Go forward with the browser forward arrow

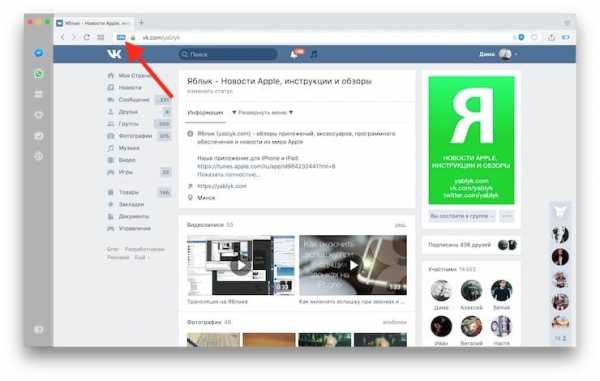pos(74,37)
